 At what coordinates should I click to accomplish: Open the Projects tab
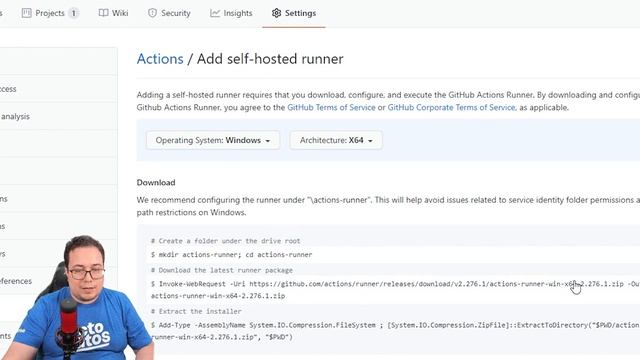tap(50, 13)
